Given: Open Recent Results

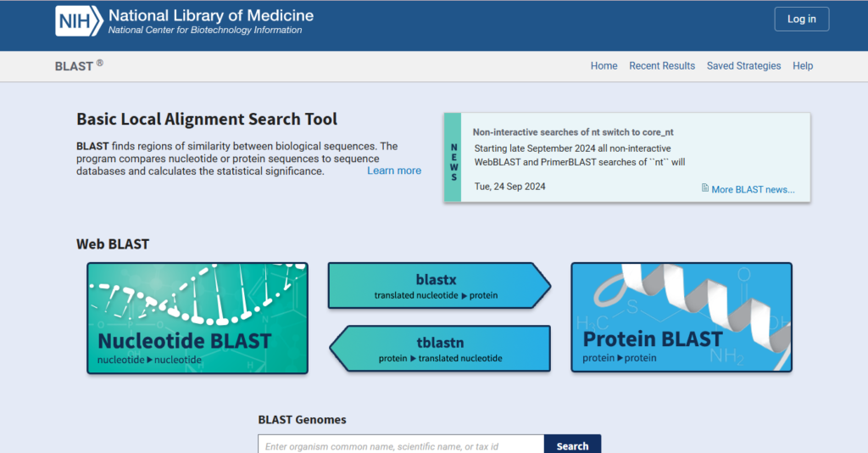Looking at the screenshot, I should click(661, 66).
